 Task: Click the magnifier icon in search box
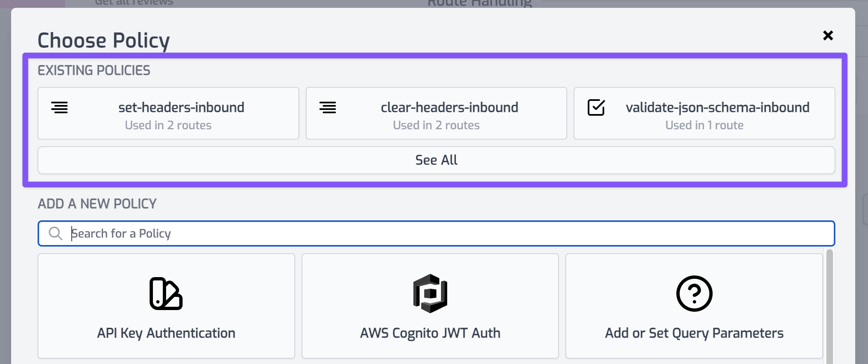click(x=55, y=233)
